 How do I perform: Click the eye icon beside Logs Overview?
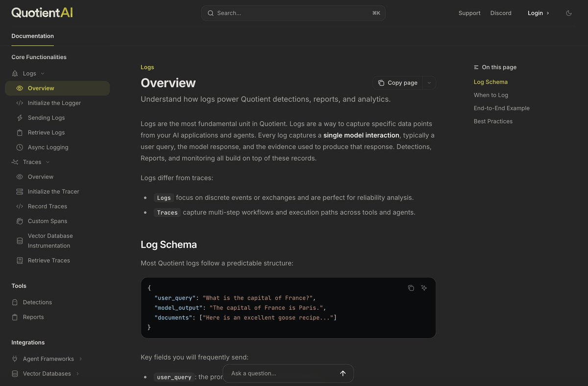point(20,88)
